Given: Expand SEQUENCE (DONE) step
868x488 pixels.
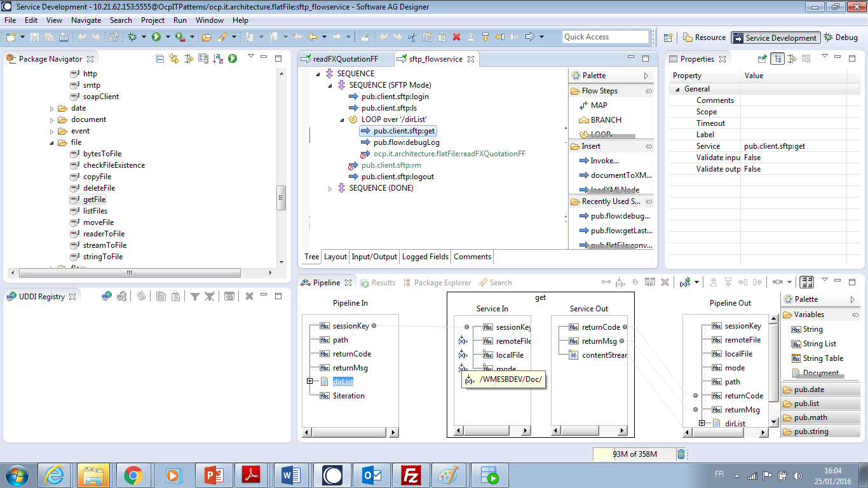Looking at the screenshot, I should (330, 189).
